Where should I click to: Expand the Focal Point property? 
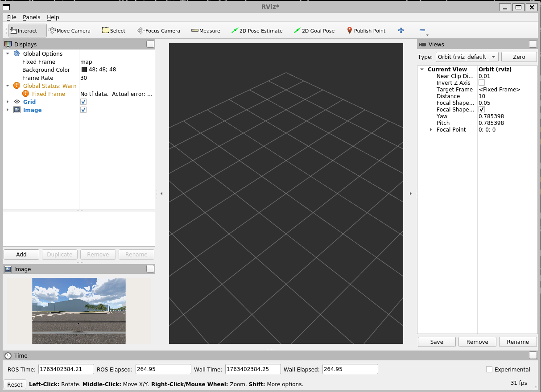(430, 130)
